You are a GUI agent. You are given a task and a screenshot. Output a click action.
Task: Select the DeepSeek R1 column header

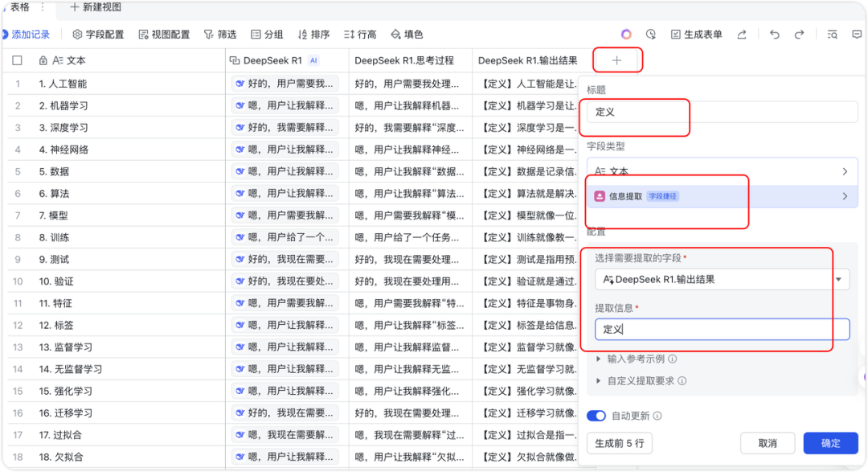pyautogui.click(x=287, y=60)
